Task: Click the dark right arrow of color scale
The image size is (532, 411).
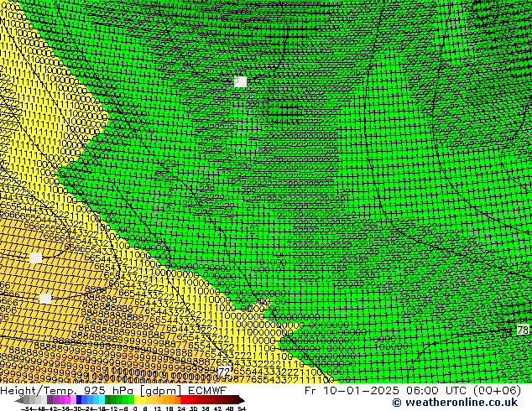Action: coord(242,400)
